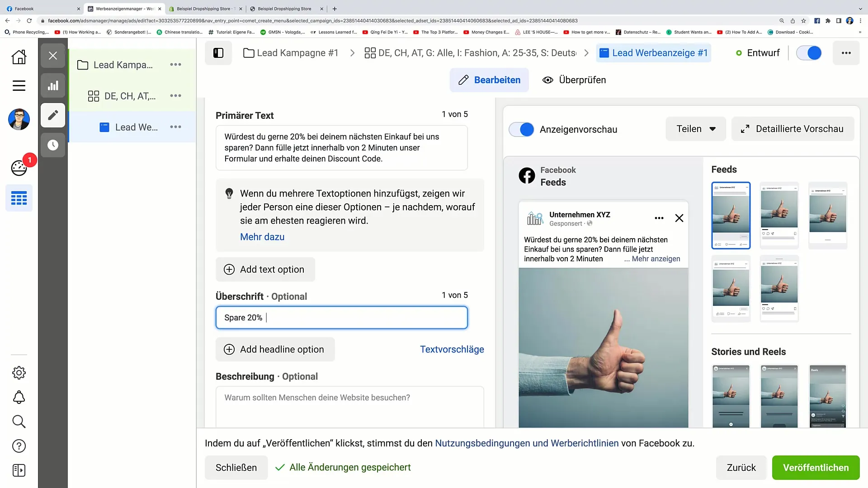The height and width of the screenshot is (488, 868).
Task: Expand the Teilen dropdown menu
Action: [x=695, y=129]
